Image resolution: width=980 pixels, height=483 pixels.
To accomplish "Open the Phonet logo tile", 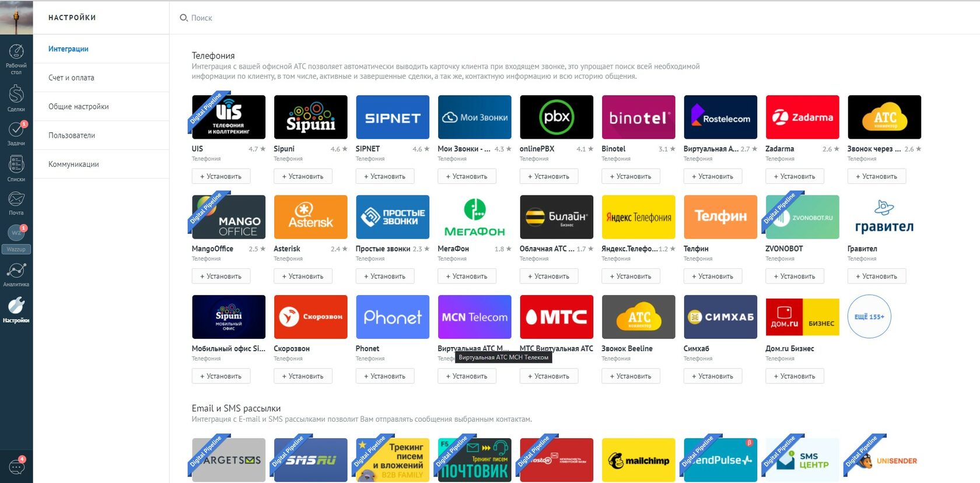I will (x=393, y=317).
